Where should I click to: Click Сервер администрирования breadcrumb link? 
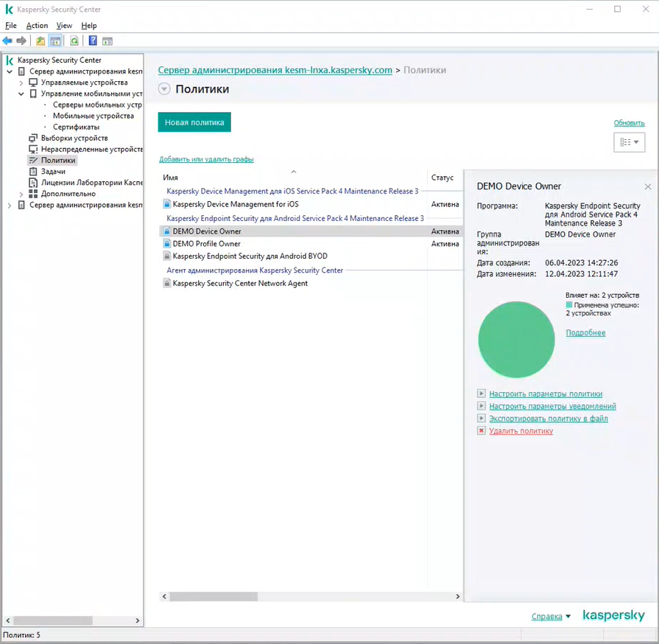pos(275,70)
